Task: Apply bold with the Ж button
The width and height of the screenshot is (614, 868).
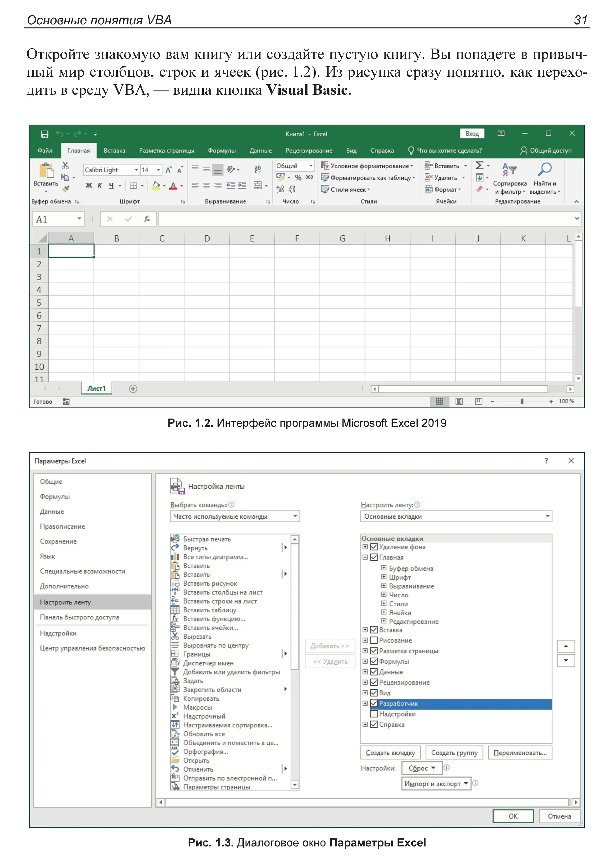Action: pyautogui.click(x=88, y=185)
